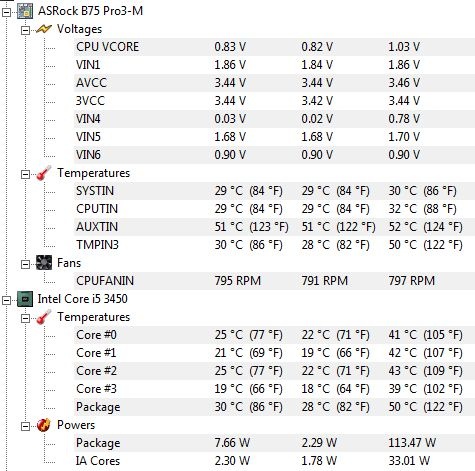Click the CPU Temperatures thermometer icon
Viewport: 475px width, 471px height.
[x=44, y=317]
